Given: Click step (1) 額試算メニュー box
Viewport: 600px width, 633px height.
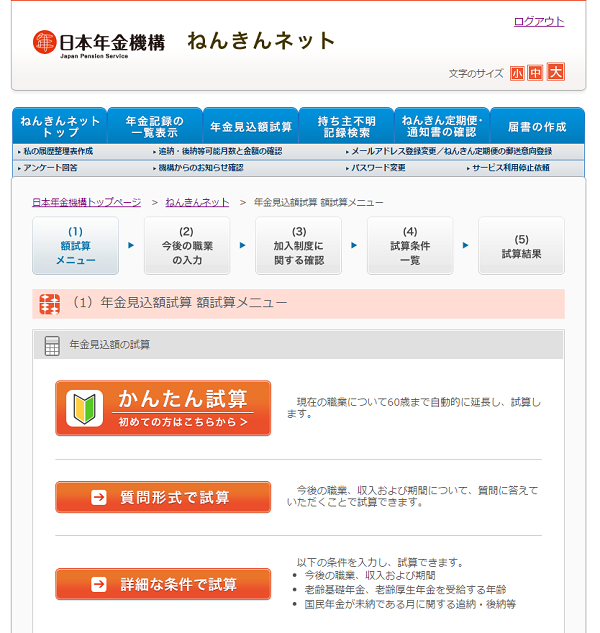Looking at the screenshot, I should click(76, 245).
